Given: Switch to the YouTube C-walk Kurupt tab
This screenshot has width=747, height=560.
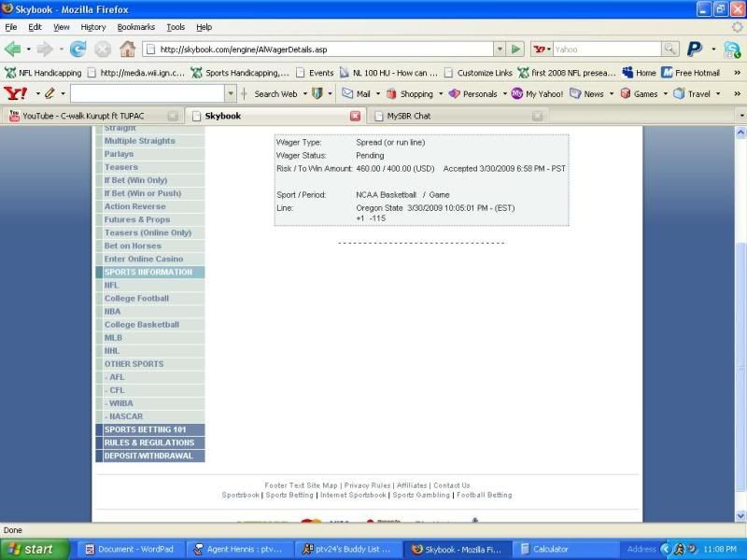Looking at the screenshot, I should (92, 116).
